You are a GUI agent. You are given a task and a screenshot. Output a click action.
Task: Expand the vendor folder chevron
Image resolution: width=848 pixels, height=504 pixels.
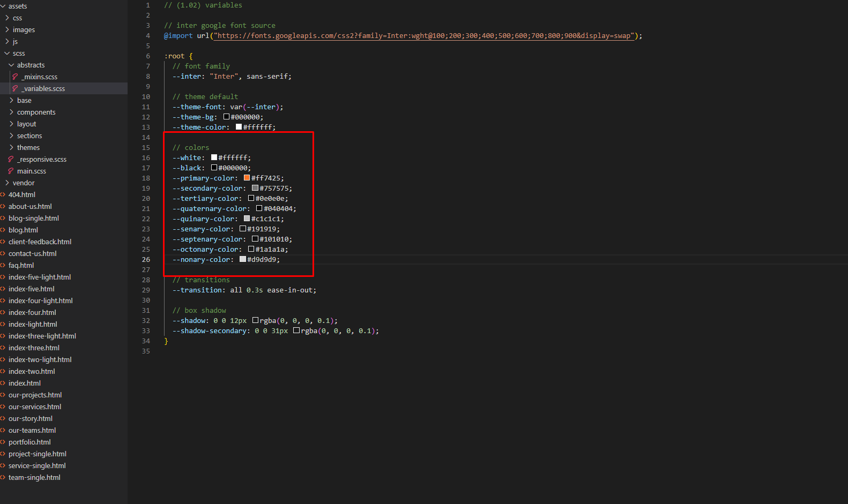pyautogui.click(x=7, y=183)
